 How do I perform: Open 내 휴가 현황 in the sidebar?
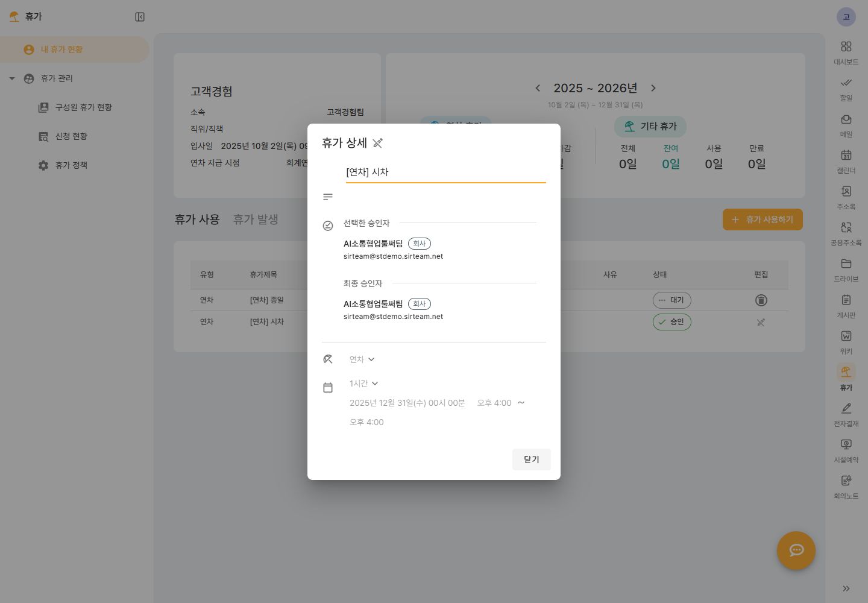(x=75, y=49)
